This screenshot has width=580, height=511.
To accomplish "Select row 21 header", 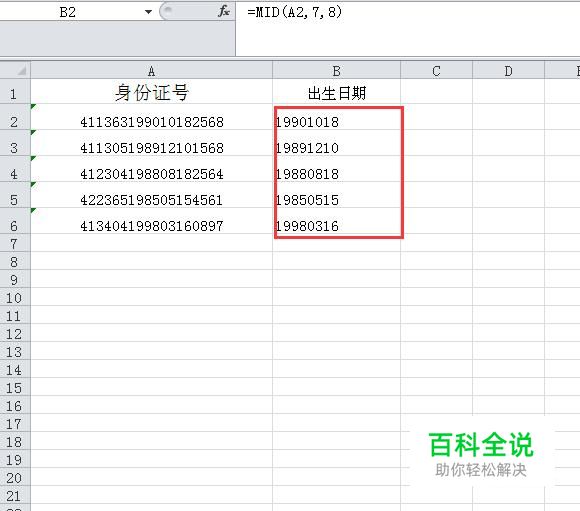I will (x=15, y=495).
